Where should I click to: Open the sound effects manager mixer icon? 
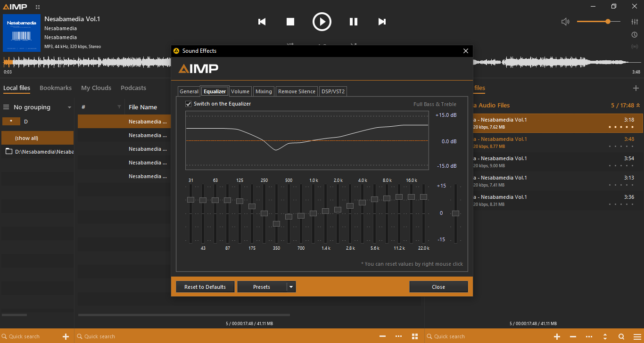click(635, 22)
